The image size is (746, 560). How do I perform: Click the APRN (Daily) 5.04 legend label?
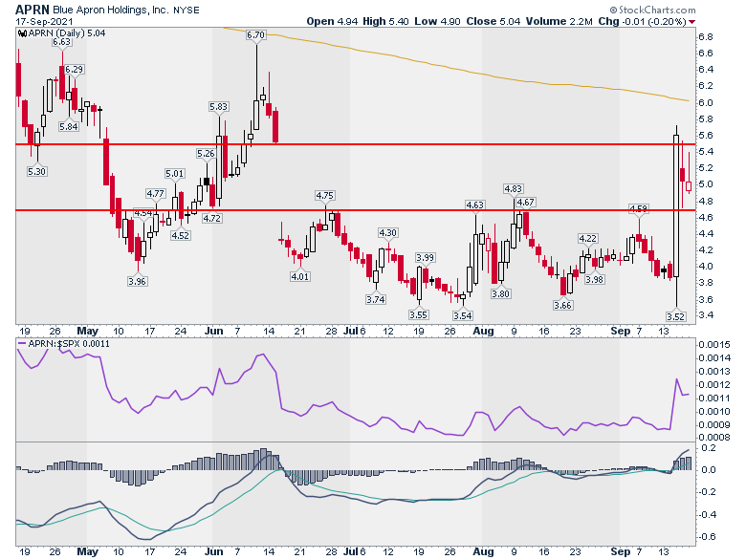(x=67, y=33)
